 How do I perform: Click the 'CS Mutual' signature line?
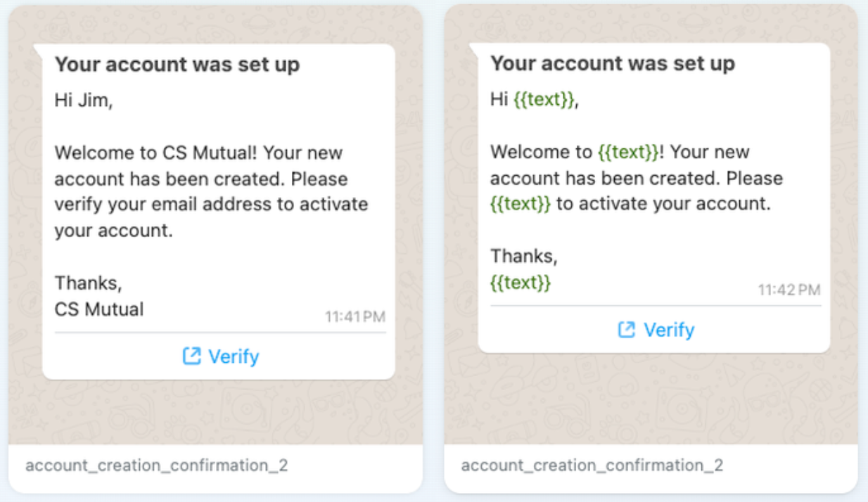99,309
